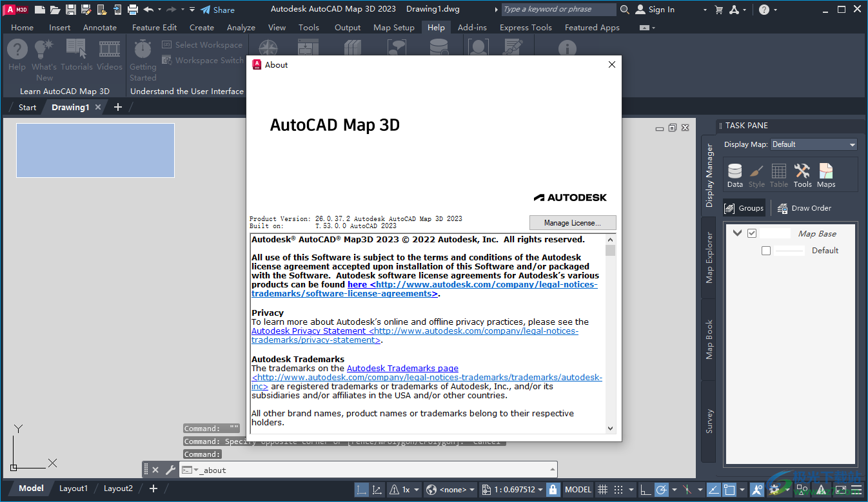Screen dimensions: 868x502
Task: Open the Express Tools ribbon tab
Action: click(x=525, y=27)
